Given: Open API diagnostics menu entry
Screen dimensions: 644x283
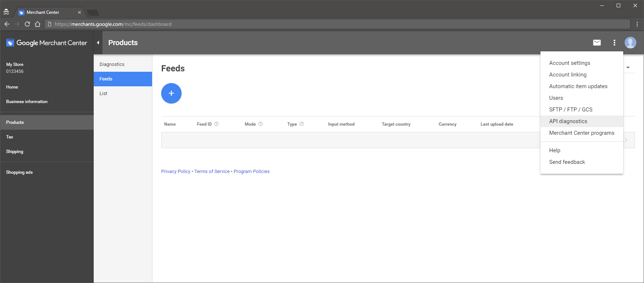Looking at the screenshot, I should coord(582,121).
